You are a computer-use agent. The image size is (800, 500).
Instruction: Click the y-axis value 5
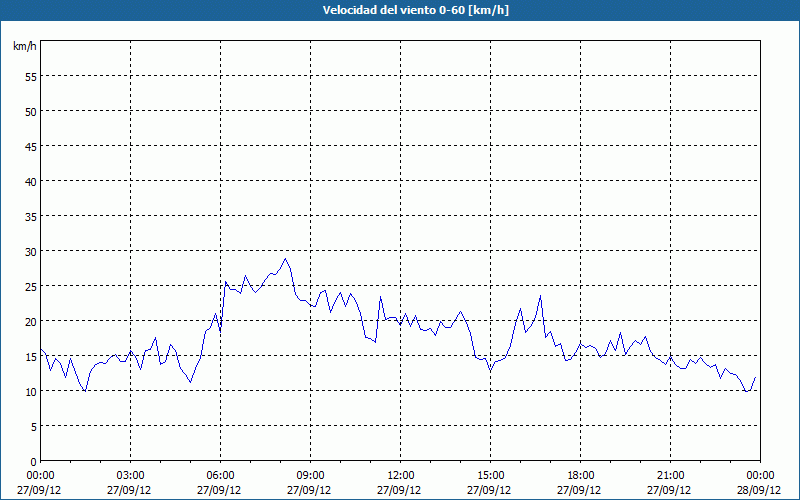click(x=34, y=427)
